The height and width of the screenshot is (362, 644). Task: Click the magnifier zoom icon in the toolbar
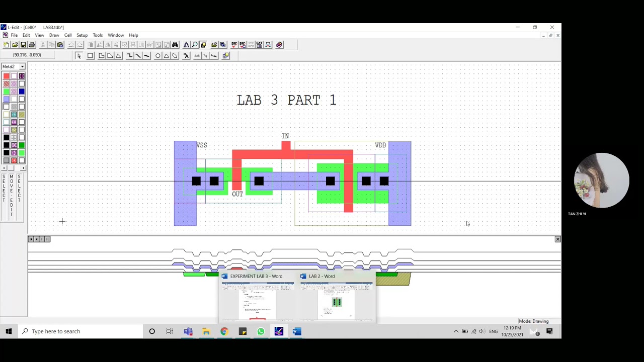(195, 45)
